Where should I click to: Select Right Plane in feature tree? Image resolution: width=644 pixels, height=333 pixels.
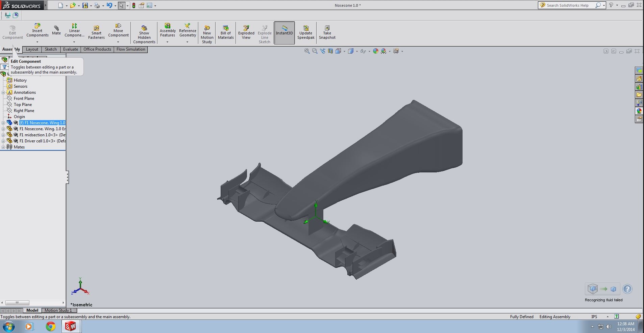(24, 111)
